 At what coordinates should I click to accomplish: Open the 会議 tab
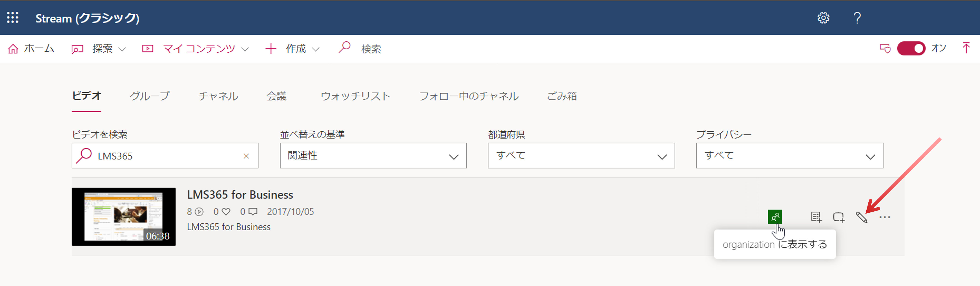276,96
